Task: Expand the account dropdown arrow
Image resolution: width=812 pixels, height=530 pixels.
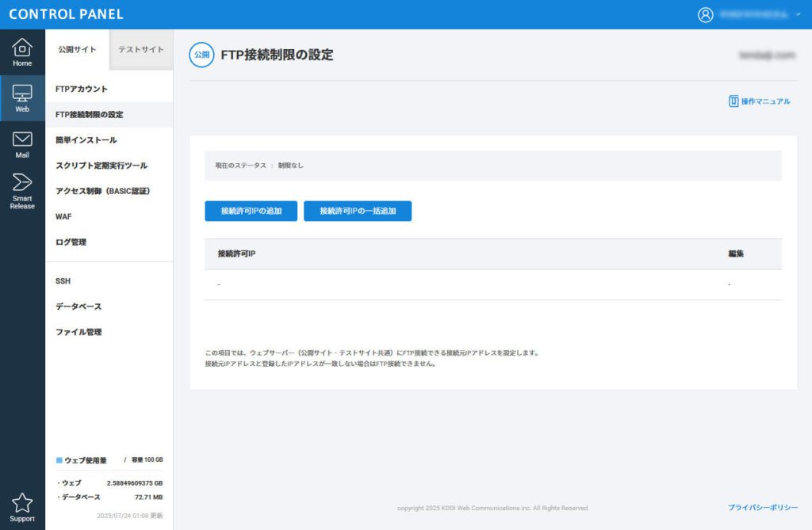Action: 799,14
